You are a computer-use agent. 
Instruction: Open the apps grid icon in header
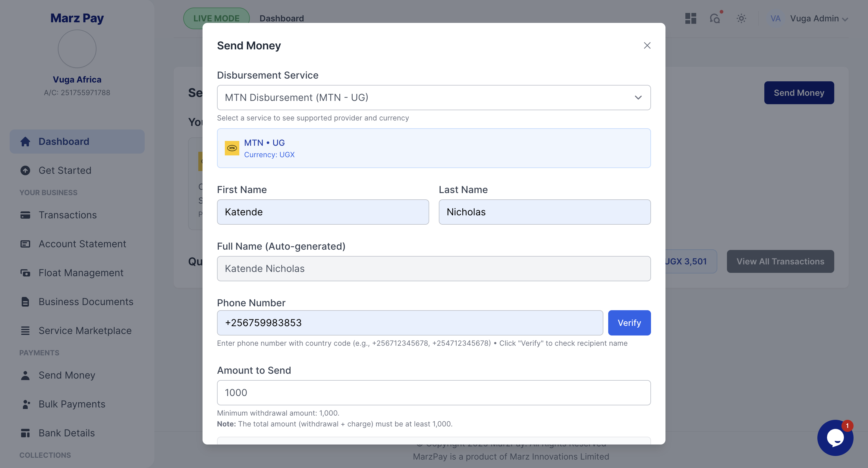coord(690,18)
